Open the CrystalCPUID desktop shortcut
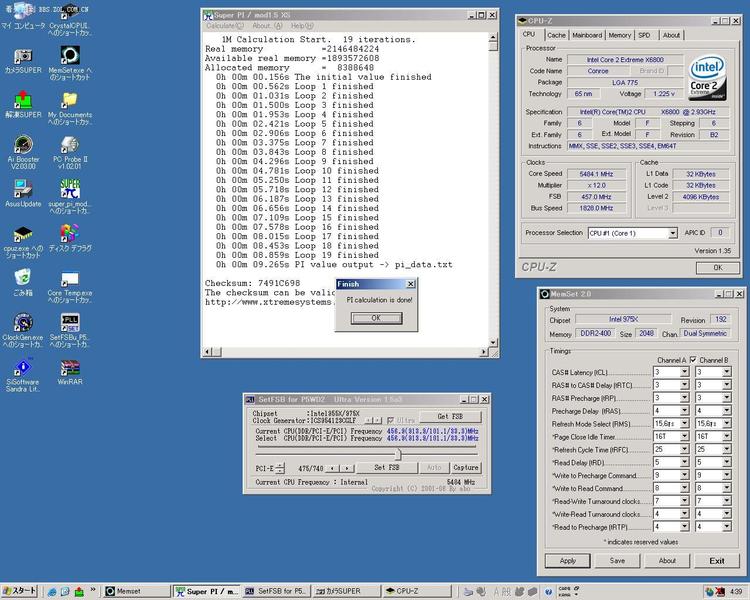 [70, 18]
